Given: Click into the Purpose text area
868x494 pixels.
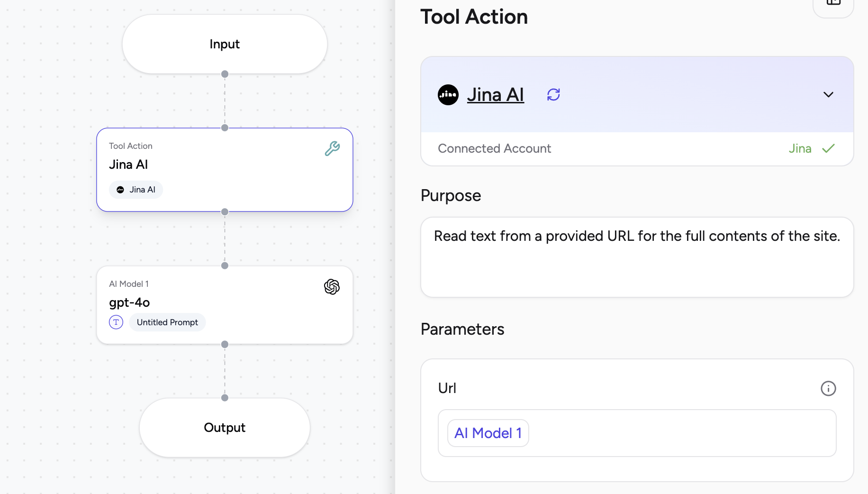Looking at the screenshot, I should 637,257.
